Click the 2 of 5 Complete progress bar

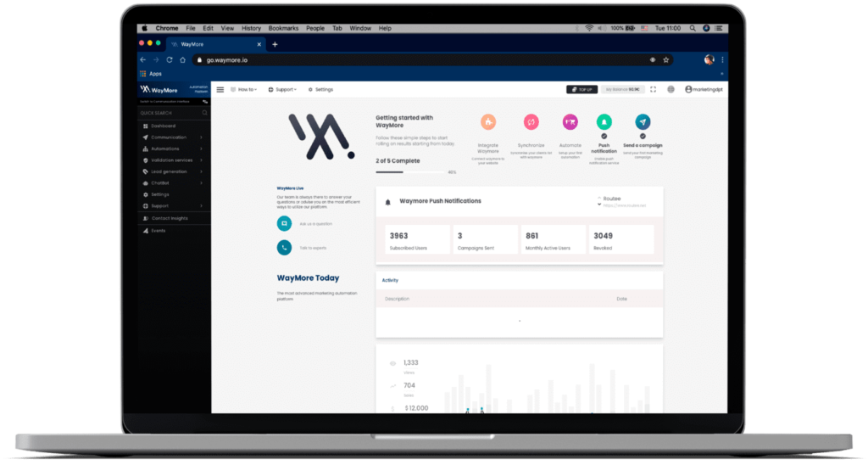[411, 172]
